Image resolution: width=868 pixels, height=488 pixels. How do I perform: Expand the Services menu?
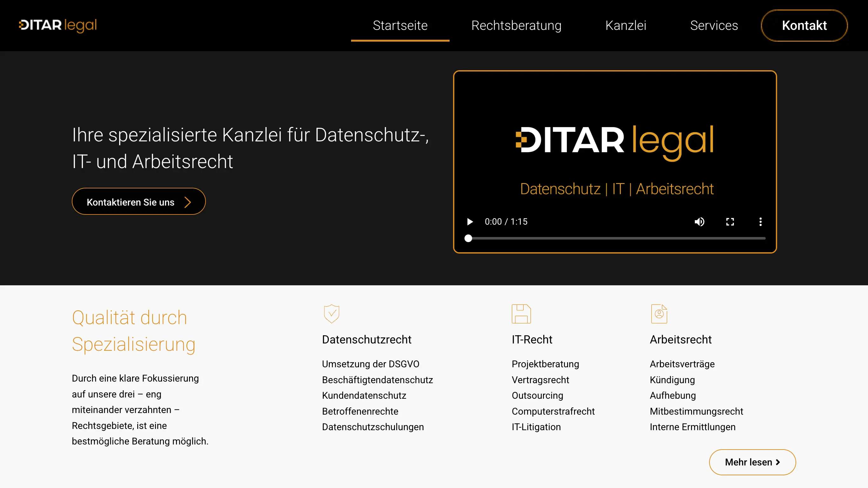point(714,26)
